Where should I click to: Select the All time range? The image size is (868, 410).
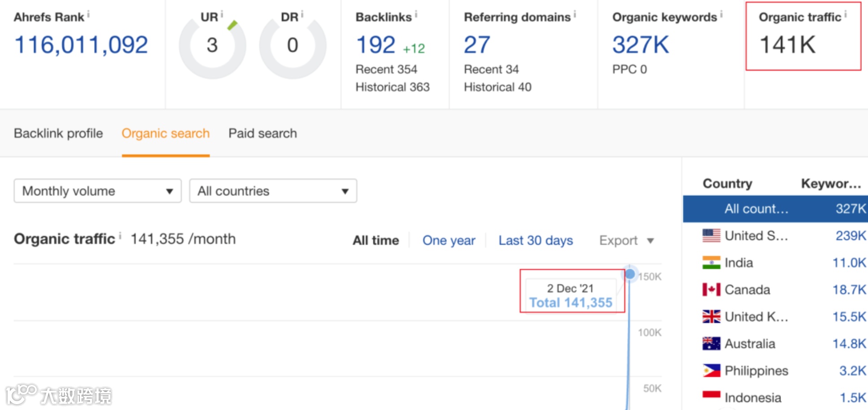(376, 241)
